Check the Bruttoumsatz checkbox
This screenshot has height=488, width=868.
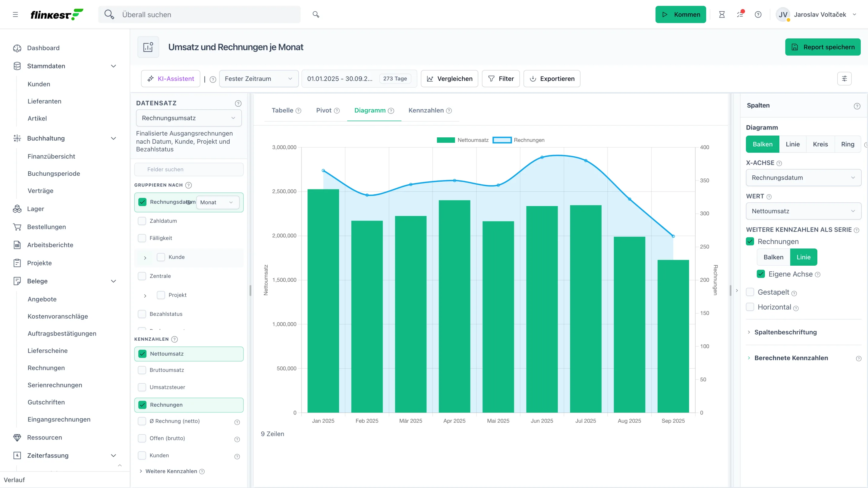tap(142, 370)
